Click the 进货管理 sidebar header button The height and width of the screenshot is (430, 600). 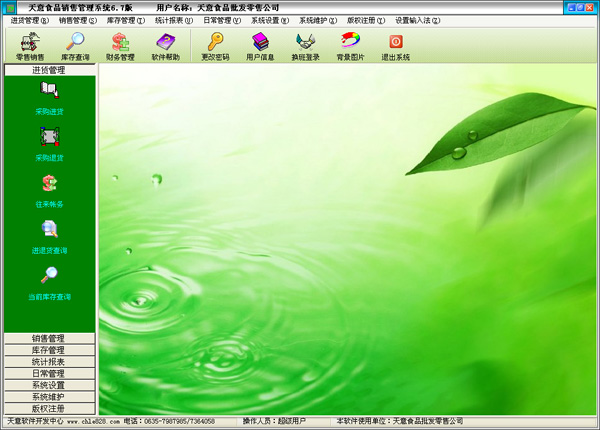click(x=49, y=71)
